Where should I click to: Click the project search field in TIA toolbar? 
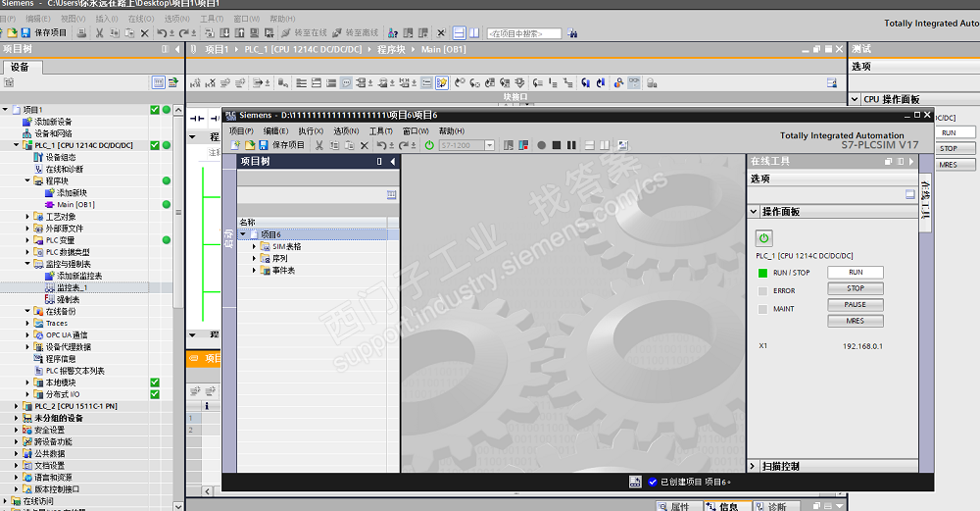523,33
